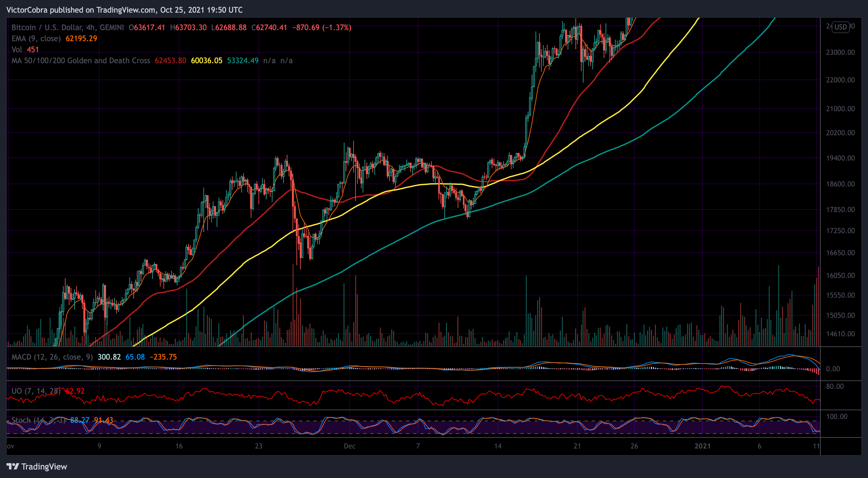The width and height of the screenshot is (868, 478).
Task: Click the change value −870.69 (−1.37%)
Action: [x=321, y=27]
